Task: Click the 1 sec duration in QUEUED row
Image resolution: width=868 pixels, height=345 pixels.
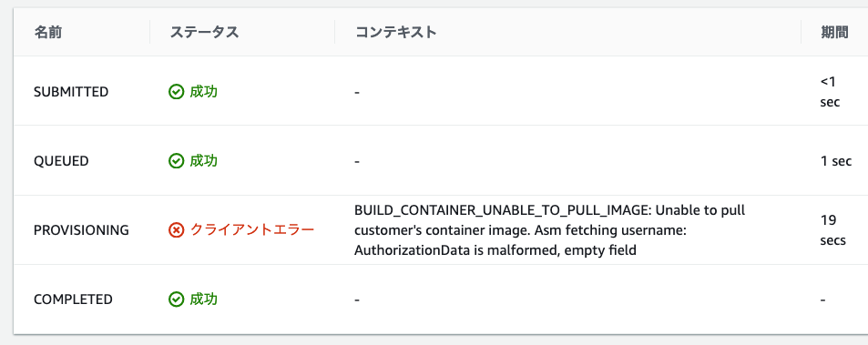Action: (x=836, y=161)
